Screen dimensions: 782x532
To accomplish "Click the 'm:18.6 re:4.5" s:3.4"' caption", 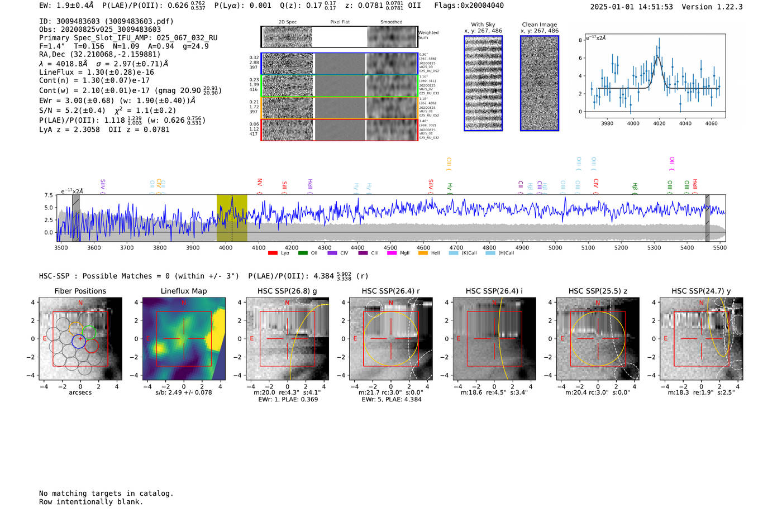I will 494,392.
